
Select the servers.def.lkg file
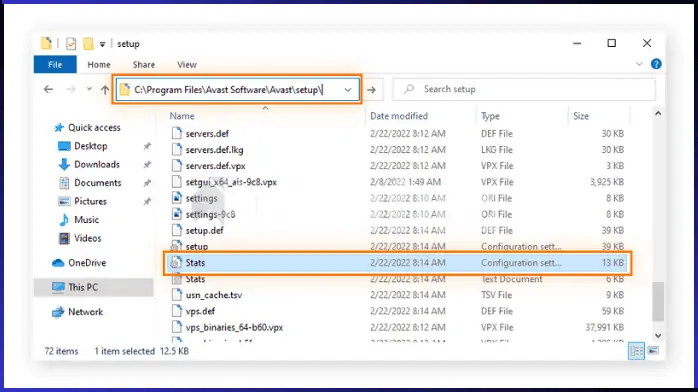click(x=215, y=150)
